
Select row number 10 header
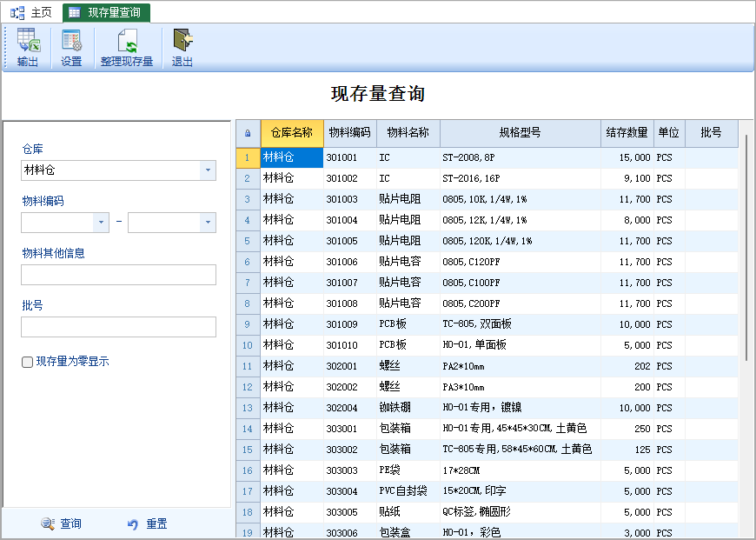click(x=248, y=345)
